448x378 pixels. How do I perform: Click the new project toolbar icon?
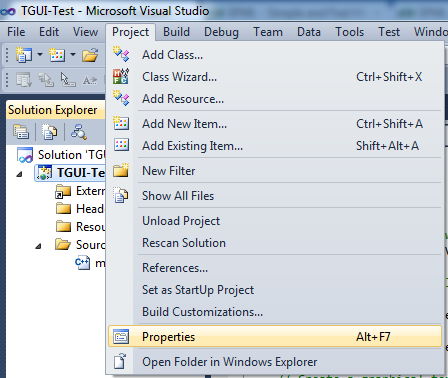pos(24,55)
